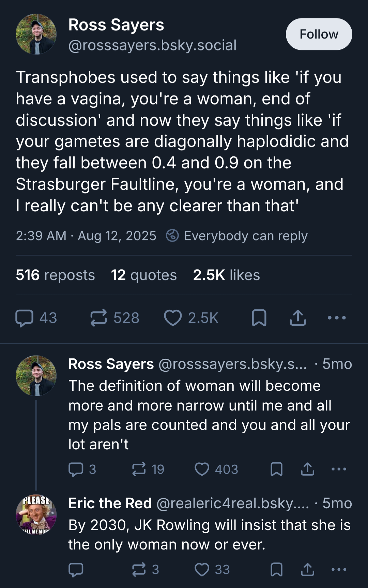The image size is (368, 588).
Task: Open more options on the 403-likes comment
Action: pos(339,469)
